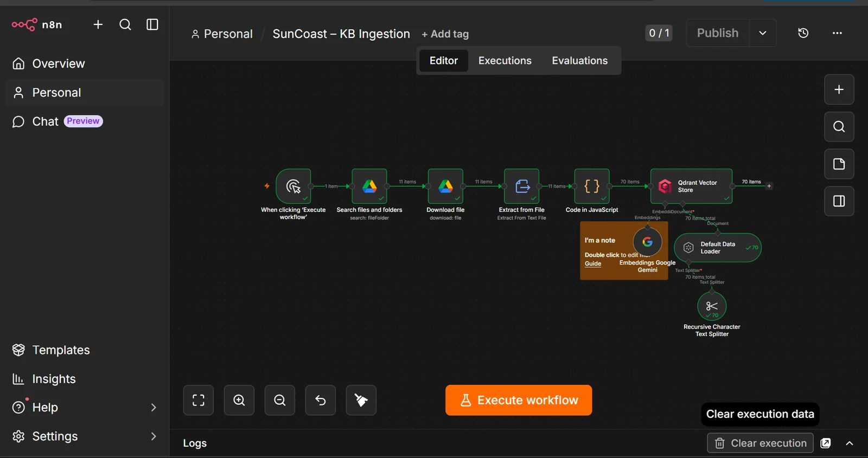This screenshot has width=868, height=458.
Task: Switch to the Editor tab
Action: click(444, 61)
